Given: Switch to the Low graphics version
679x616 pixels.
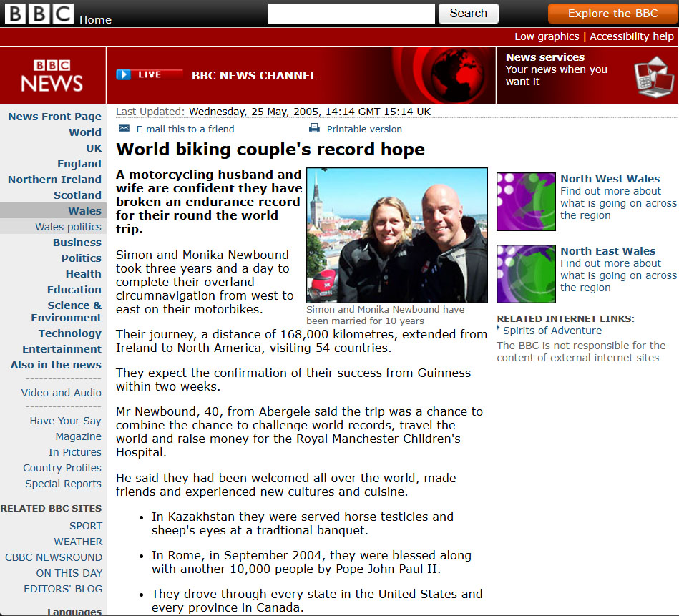Looking at the screenshot, I should pos(548,36).
